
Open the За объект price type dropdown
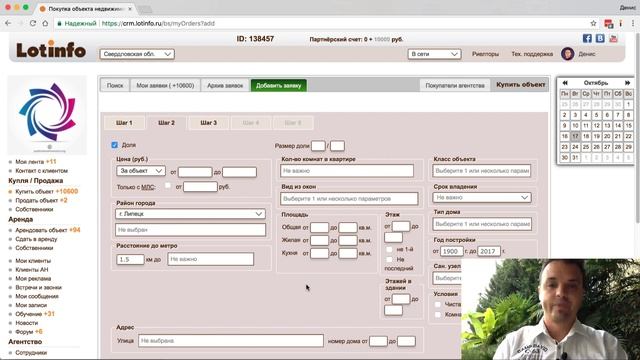click(x=141, y=171)
